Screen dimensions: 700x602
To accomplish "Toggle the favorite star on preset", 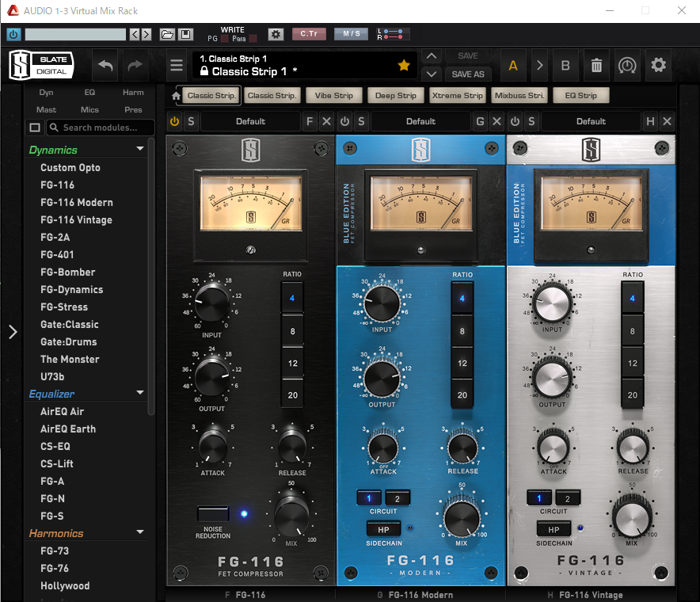I will point(404,65).
